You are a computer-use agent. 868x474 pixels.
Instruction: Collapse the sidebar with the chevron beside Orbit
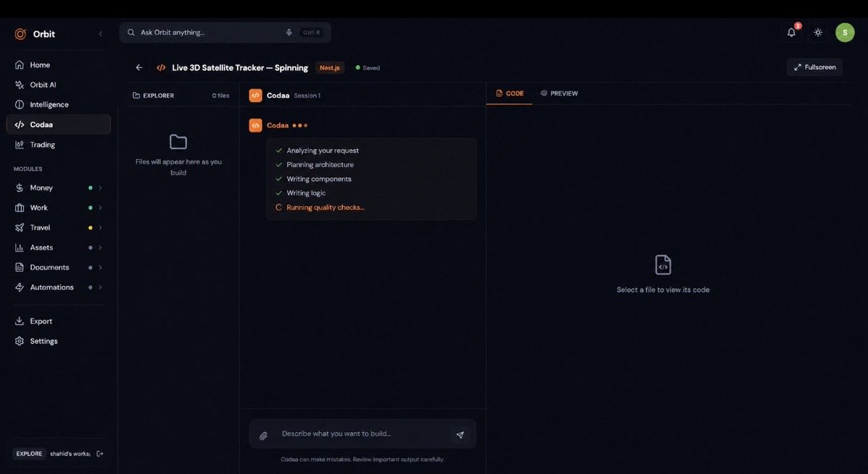click(101, 34)
